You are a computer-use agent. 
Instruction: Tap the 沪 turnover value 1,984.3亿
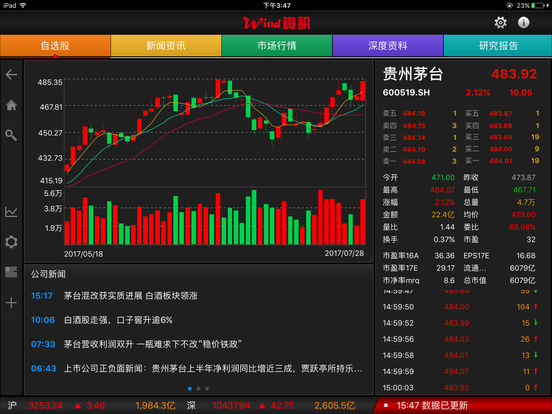[x=155, y=406]
